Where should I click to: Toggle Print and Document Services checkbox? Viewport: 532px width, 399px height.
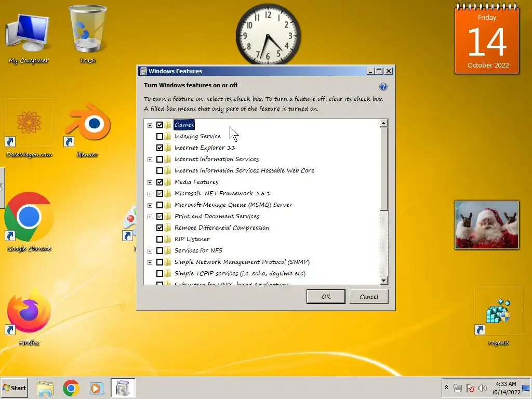159,216
